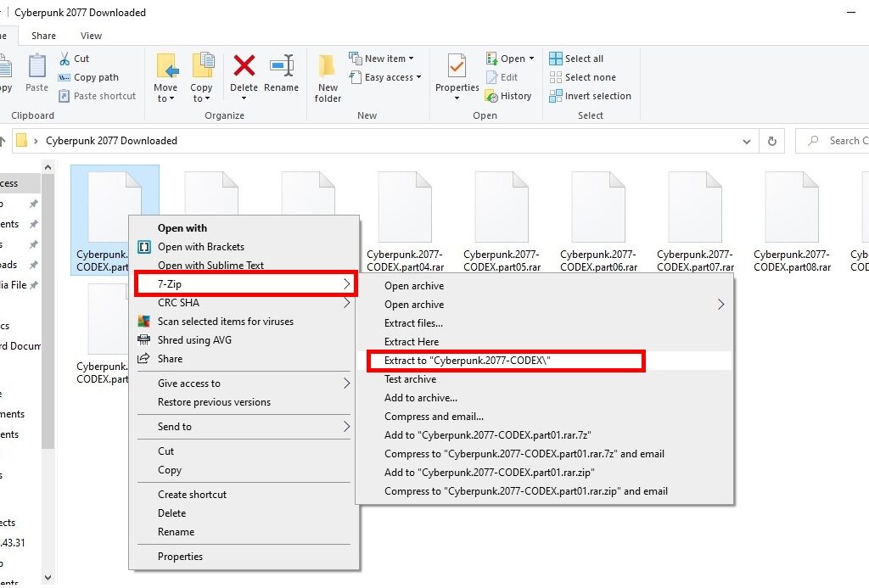This screenshot has width=869, height=588.
Task: Click the Invert selection icon
Action: [555, 96]
